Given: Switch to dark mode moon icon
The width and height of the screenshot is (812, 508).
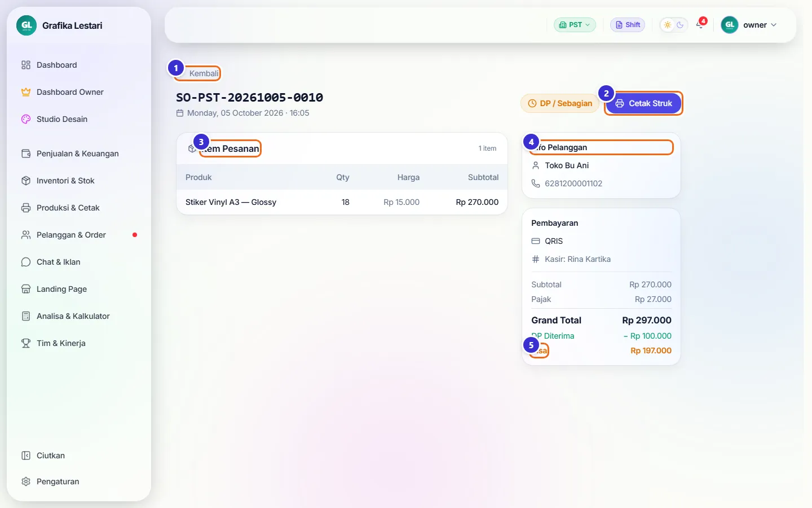Looking at the screenshot, I should click(x=680, y=25).
